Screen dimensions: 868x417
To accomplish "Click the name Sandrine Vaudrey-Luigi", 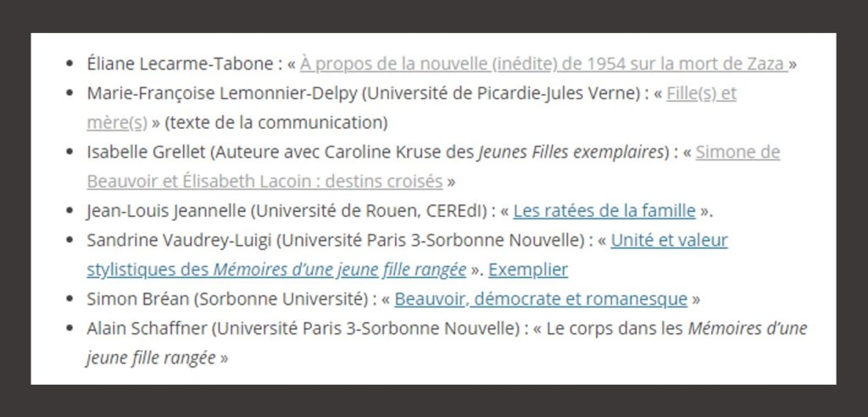I will [x=179, y=241].
